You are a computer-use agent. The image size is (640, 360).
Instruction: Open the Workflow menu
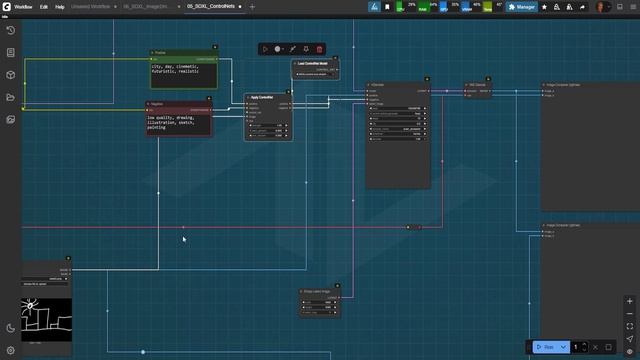(x=23, y=7)
